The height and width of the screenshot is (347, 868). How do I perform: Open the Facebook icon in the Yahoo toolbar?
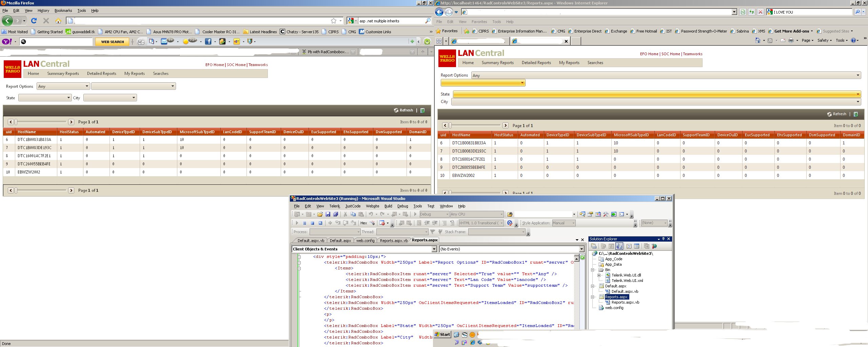[208, 41]
